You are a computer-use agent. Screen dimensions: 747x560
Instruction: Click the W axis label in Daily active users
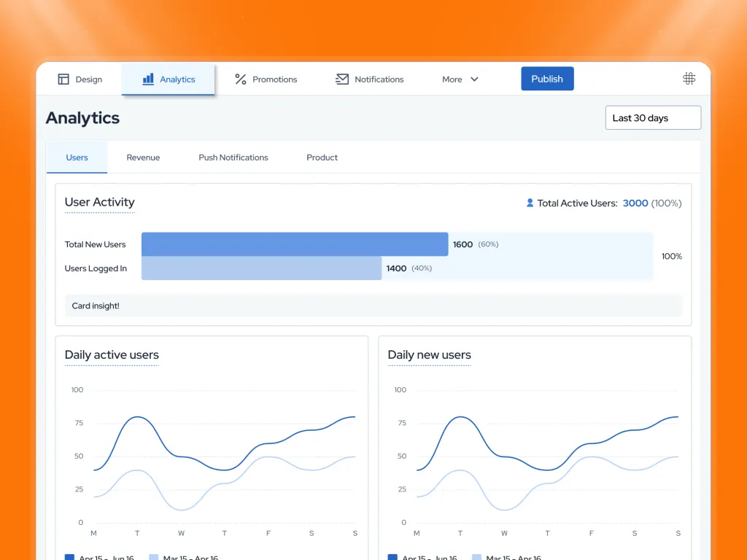coord(181,533)
